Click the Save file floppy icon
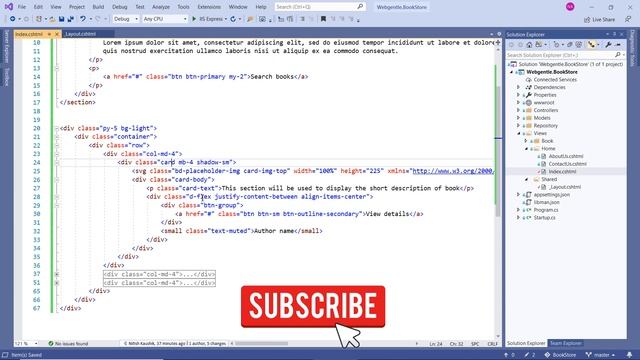The width and height of the screenshot is (640, 360). (62, 19)
